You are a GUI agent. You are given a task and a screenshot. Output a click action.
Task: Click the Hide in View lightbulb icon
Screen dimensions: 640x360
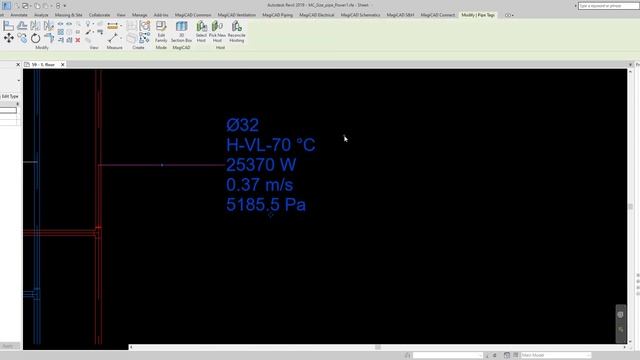(x=88, y=24)
